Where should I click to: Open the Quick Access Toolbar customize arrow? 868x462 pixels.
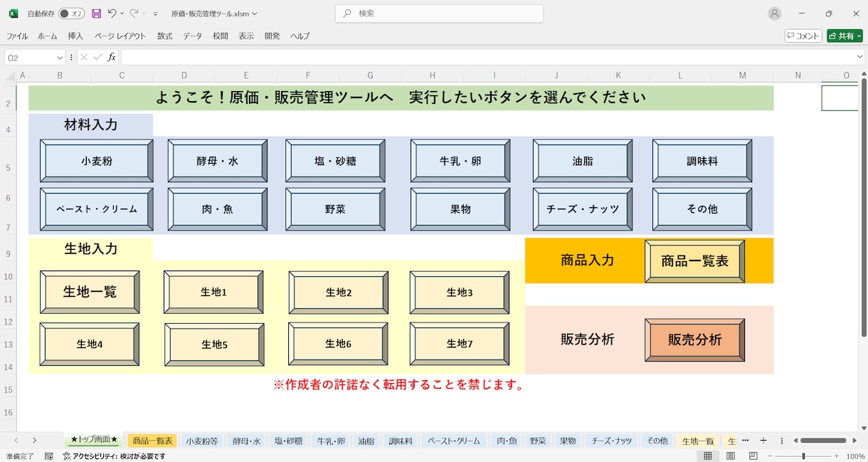(x=155, y=14)
